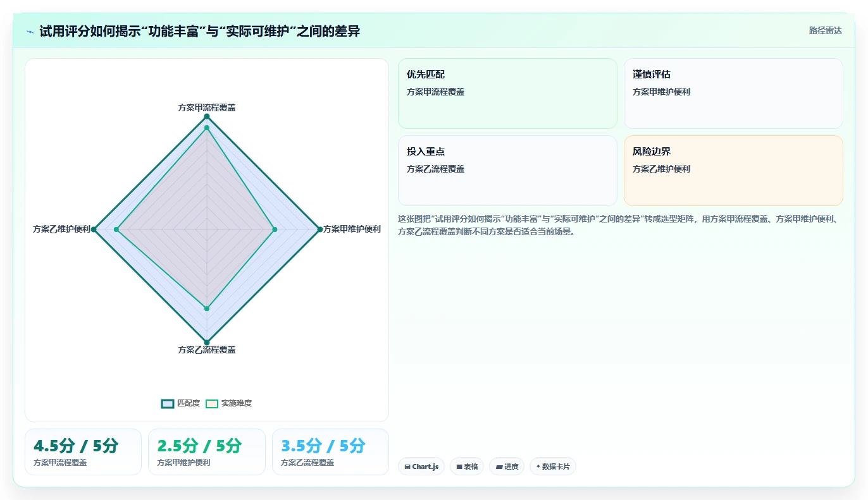Click the Chart.js tag chip
The image size is (868, 500).
point(421,466)
